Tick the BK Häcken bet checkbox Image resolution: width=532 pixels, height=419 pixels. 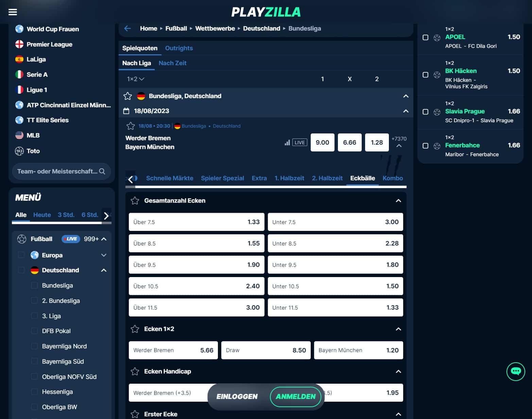[425, 75]
